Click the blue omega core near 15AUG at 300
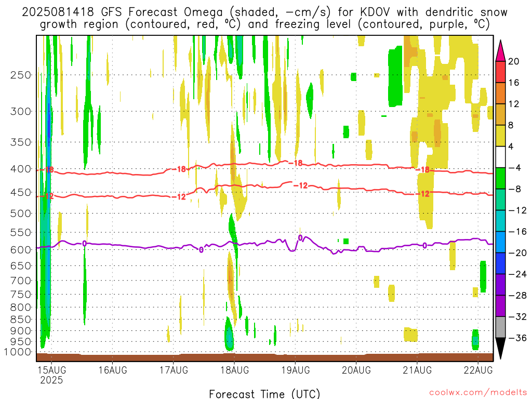This screenshot has width=532, height=399. [x=49, y=124]
